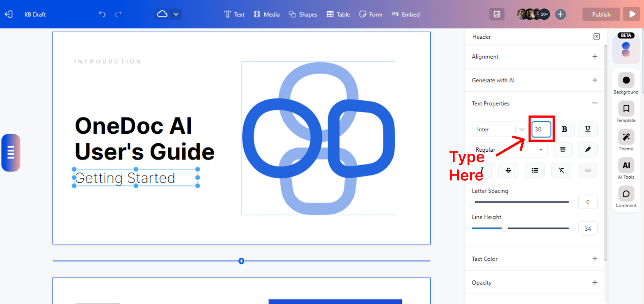Click the font size field showing 30

(x=541, y=129)
